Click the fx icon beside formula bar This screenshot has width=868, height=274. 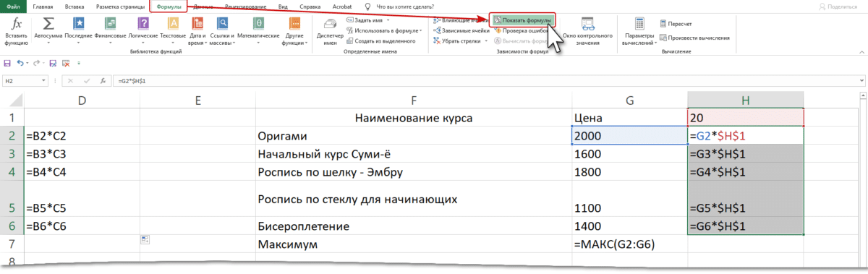point(102,82)
